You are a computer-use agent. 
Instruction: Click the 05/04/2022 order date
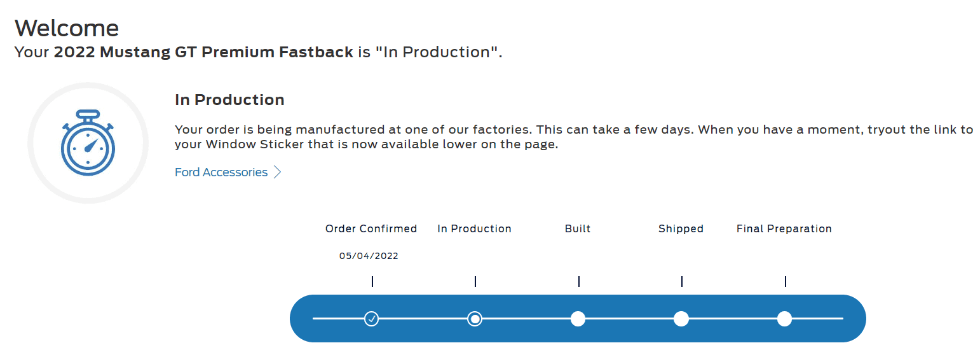click(x=369, y=256)
